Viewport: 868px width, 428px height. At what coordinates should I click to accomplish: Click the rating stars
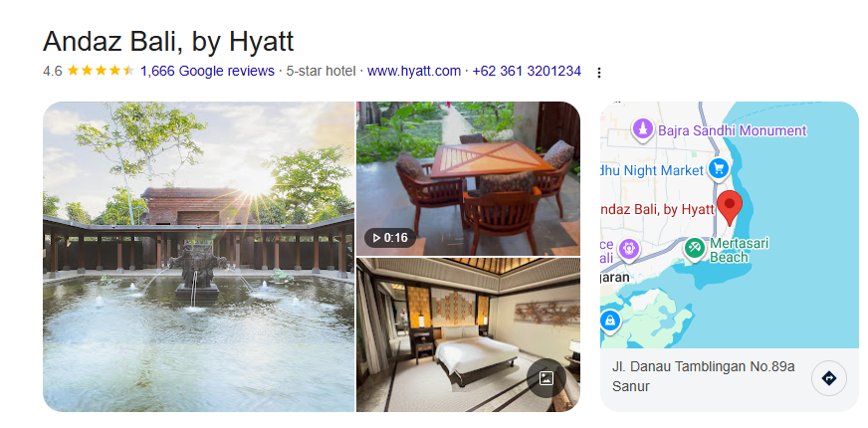(101, 71)
